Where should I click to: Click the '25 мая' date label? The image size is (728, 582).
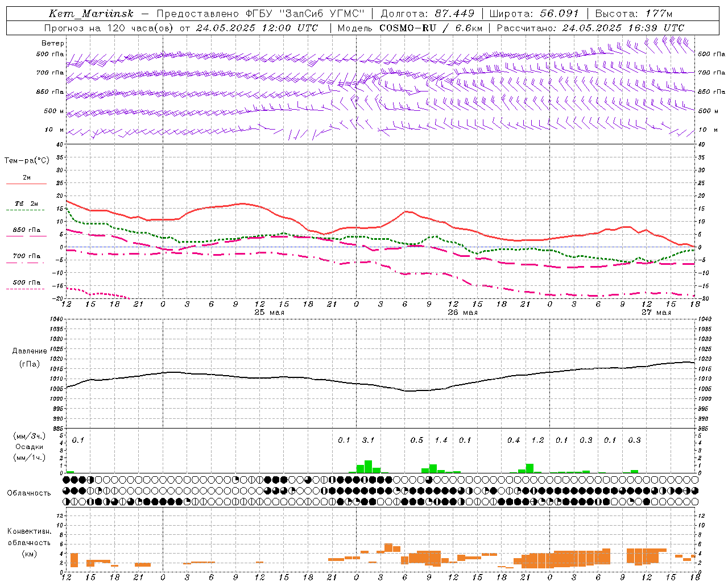tap(269, 313)
